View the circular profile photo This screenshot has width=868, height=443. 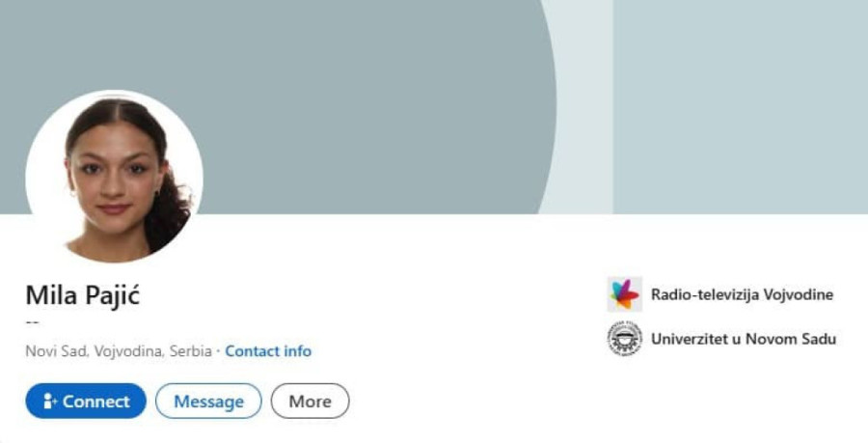115,177
